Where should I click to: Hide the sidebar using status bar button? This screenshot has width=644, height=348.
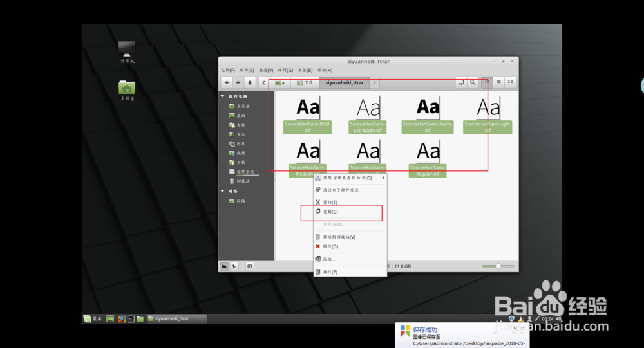point(249,266)
